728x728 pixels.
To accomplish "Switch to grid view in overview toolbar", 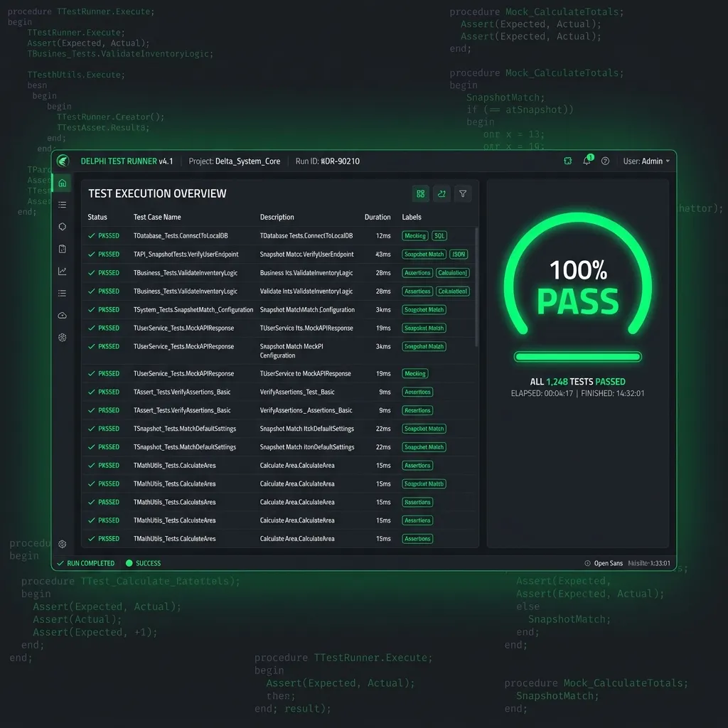I will [x=421, y=193].
